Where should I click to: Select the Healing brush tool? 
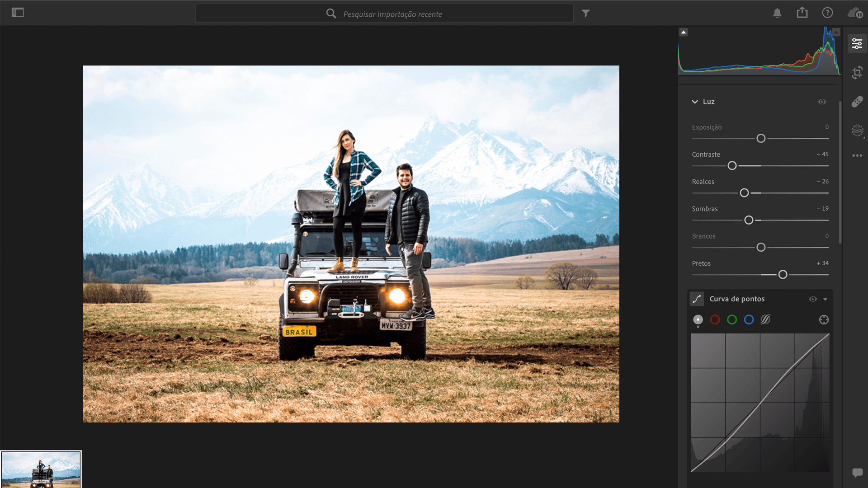857,102
